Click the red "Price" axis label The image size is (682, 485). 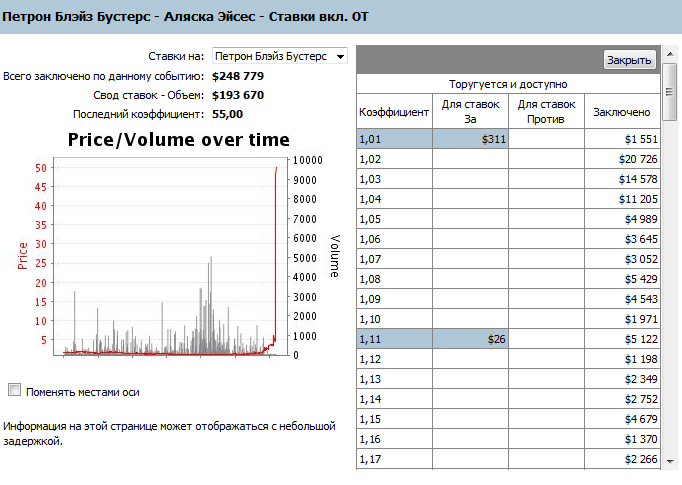(22, 255)
